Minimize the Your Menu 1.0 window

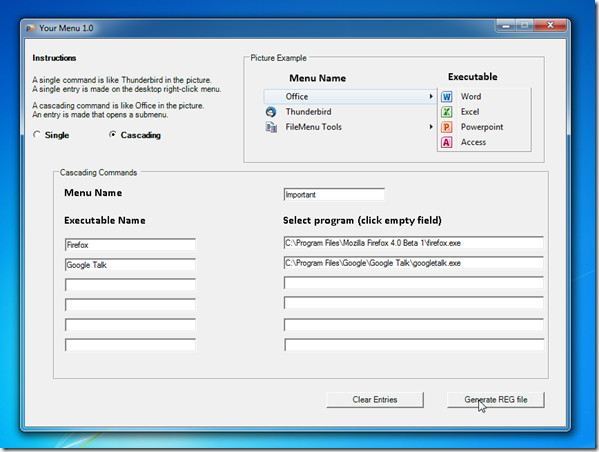[506, 26]
